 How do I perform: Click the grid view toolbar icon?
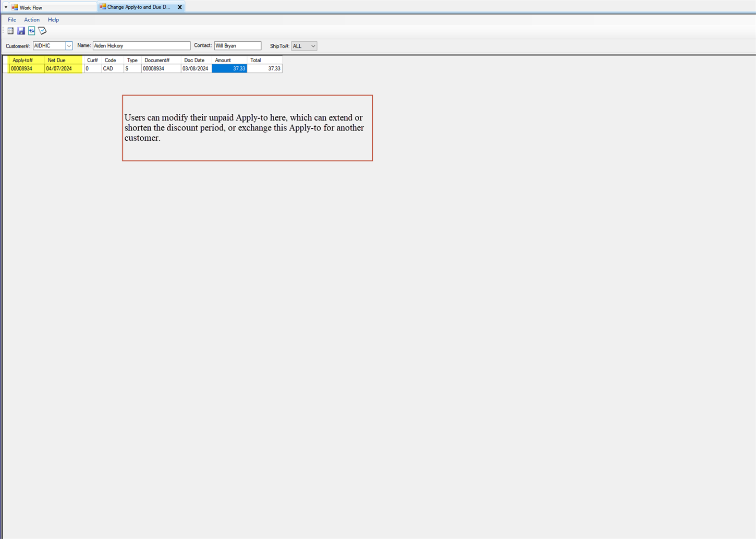[10, 31]
